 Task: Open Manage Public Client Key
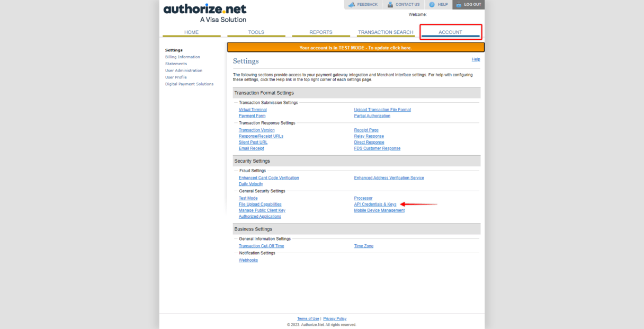[x=262, y=211]
